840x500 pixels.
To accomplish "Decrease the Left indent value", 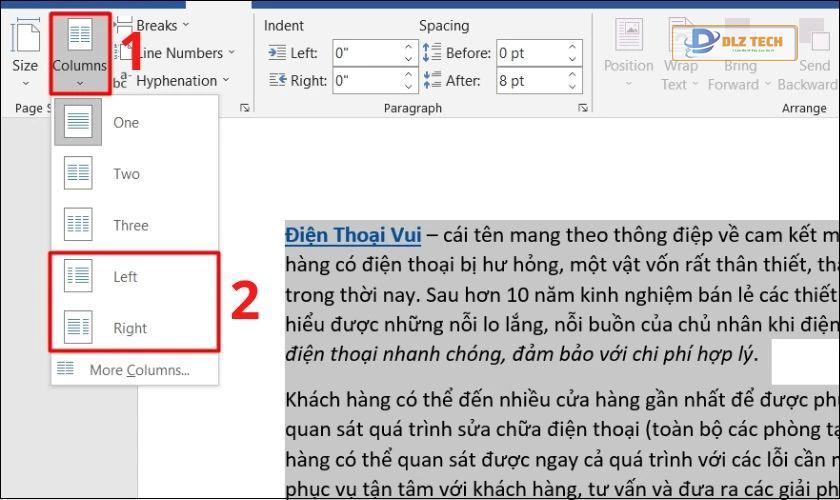I will click(x=409, y=59).
